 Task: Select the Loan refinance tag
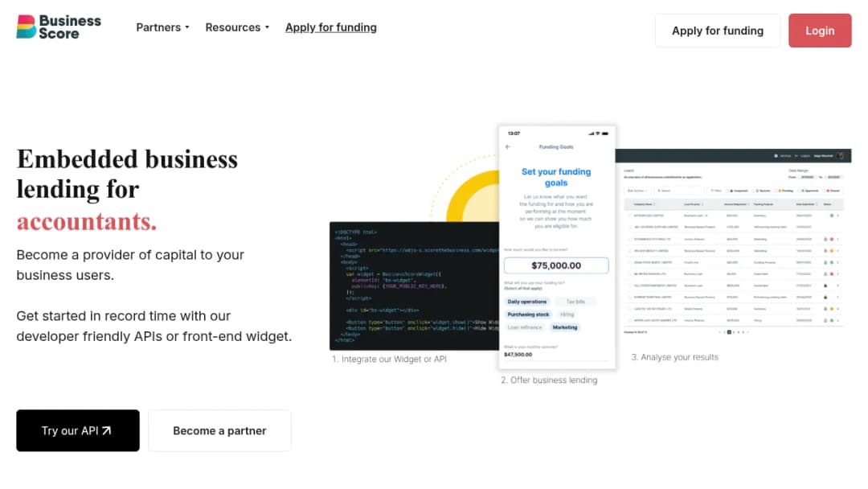(x=525, y=327)
